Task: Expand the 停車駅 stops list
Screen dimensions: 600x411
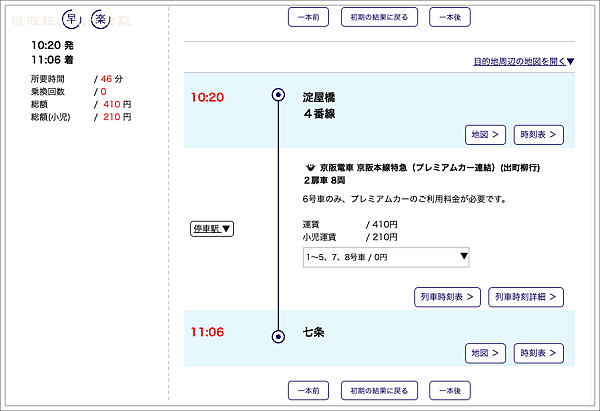Action: click(212, 229)
